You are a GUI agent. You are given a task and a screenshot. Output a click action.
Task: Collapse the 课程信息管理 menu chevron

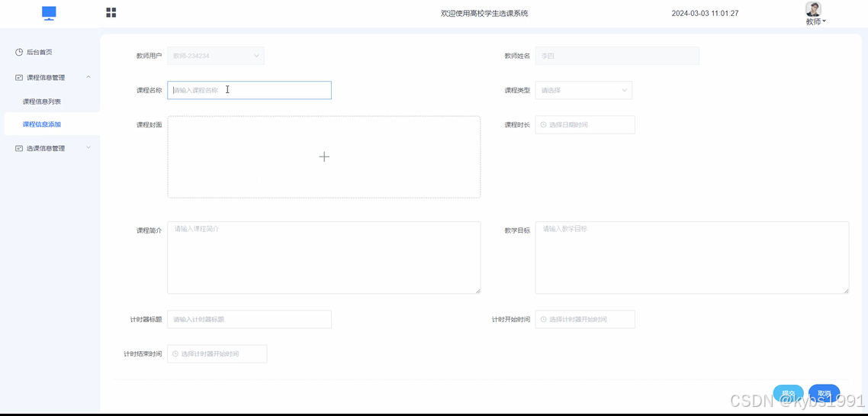[88, 77]
